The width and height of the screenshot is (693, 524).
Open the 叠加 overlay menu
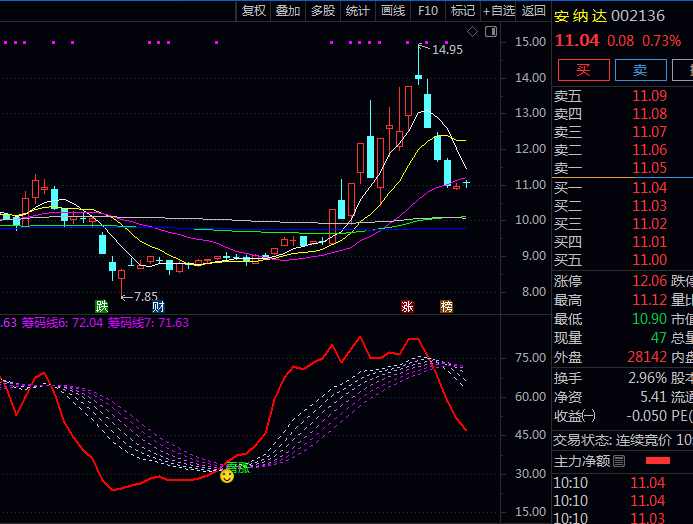[x=288, y=11]
